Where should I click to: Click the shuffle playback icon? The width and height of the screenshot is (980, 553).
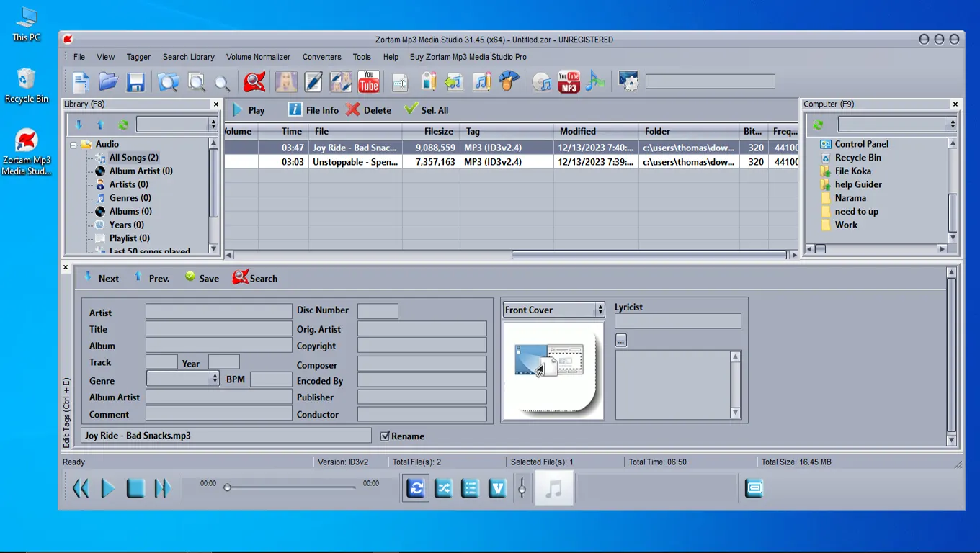[x=443, y=488]
